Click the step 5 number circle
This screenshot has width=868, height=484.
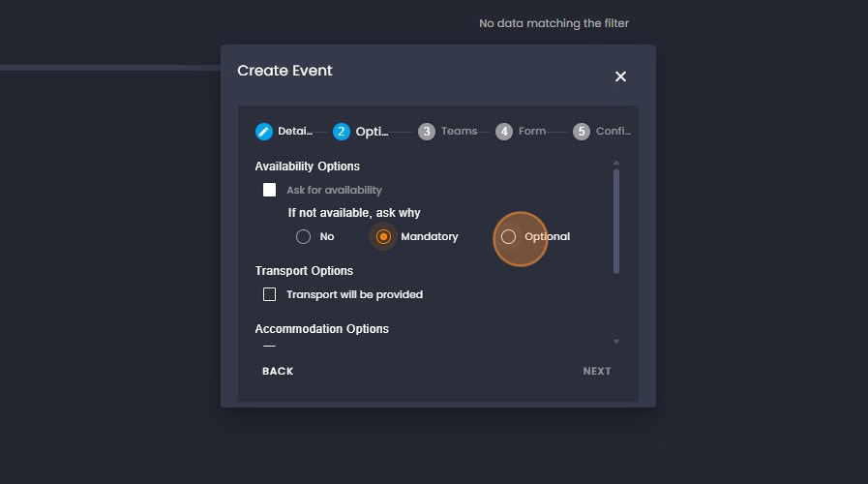point(582,132)
